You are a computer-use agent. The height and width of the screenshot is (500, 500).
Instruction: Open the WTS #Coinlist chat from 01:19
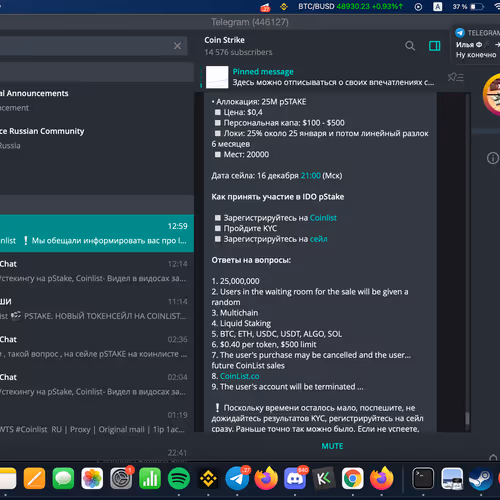coord(97,422)
